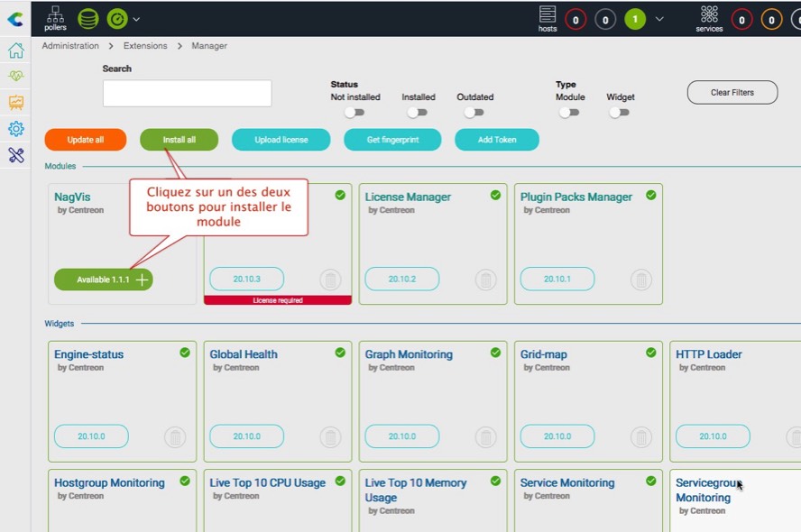Click the Clear Filters button
This screenshot has height=532, width=801.
pos(732,92)
